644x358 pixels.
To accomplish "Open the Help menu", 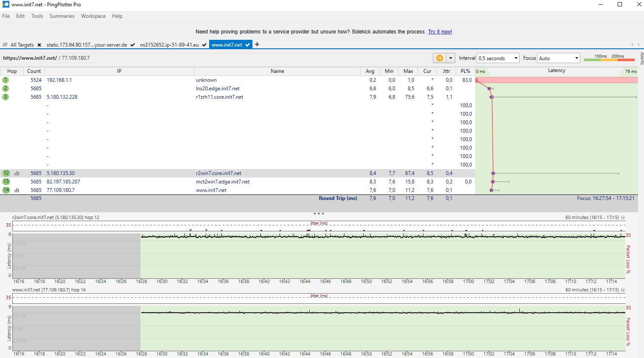I will (117, 16).
